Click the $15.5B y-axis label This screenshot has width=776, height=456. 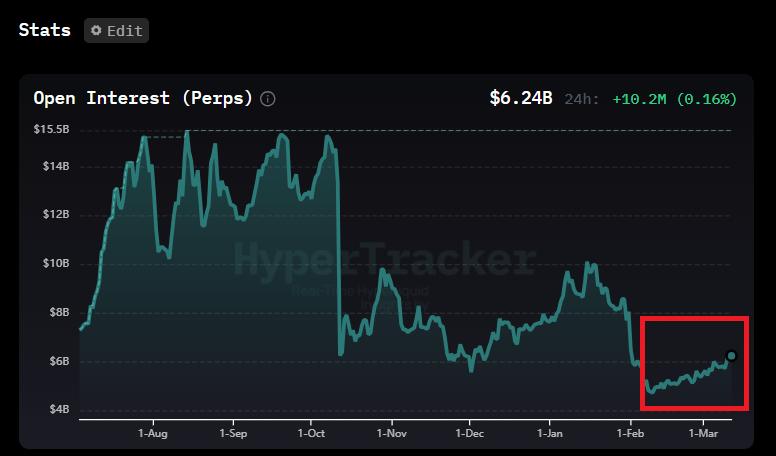[x=51, y=130]
